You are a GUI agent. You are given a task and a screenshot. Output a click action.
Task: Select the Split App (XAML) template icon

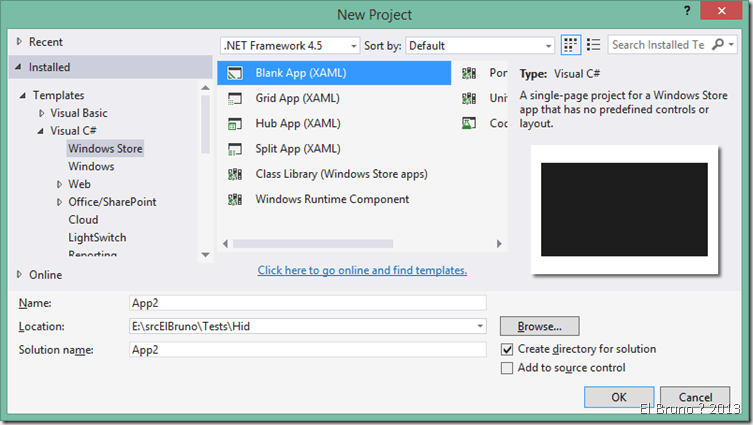click(235, 149)
